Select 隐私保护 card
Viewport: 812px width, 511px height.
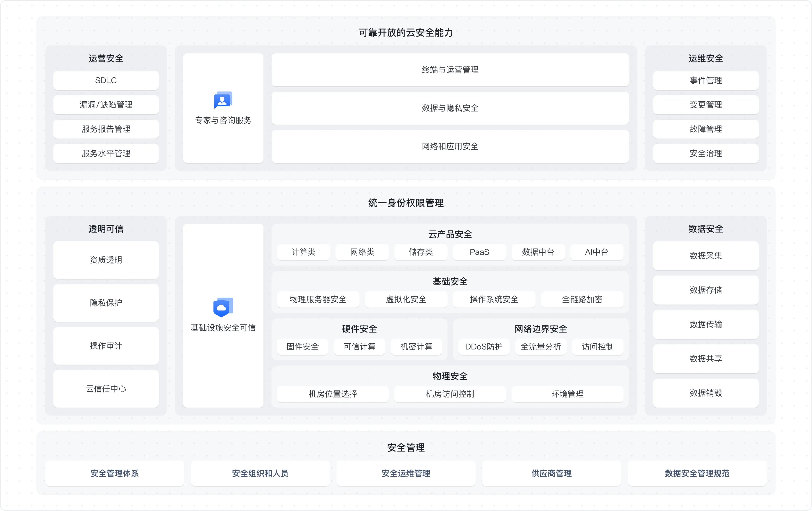click(x=106, y=303)
